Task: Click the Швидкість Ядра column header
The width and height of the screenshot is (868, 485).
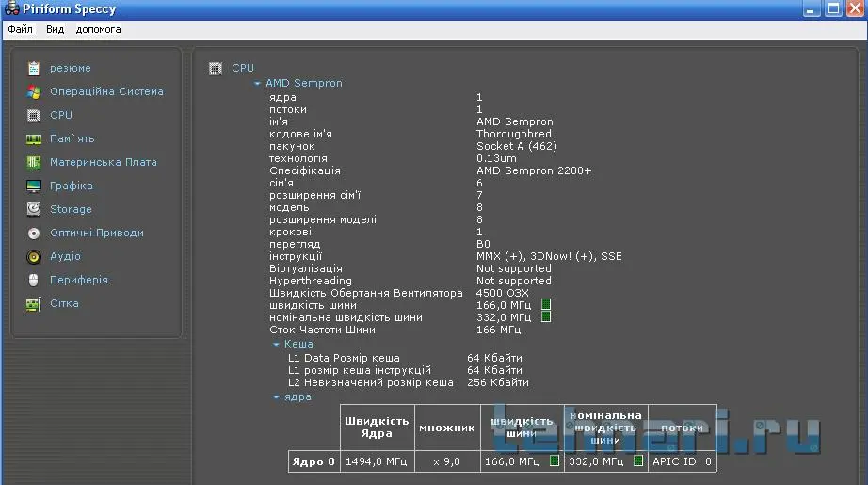Action: click(377, 427)
